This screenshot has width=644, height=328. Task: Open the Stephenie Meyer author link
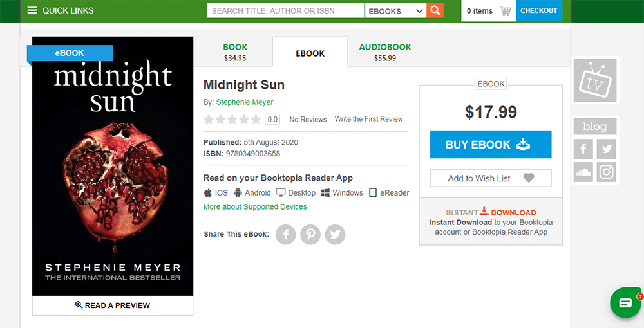click(245, 102)
